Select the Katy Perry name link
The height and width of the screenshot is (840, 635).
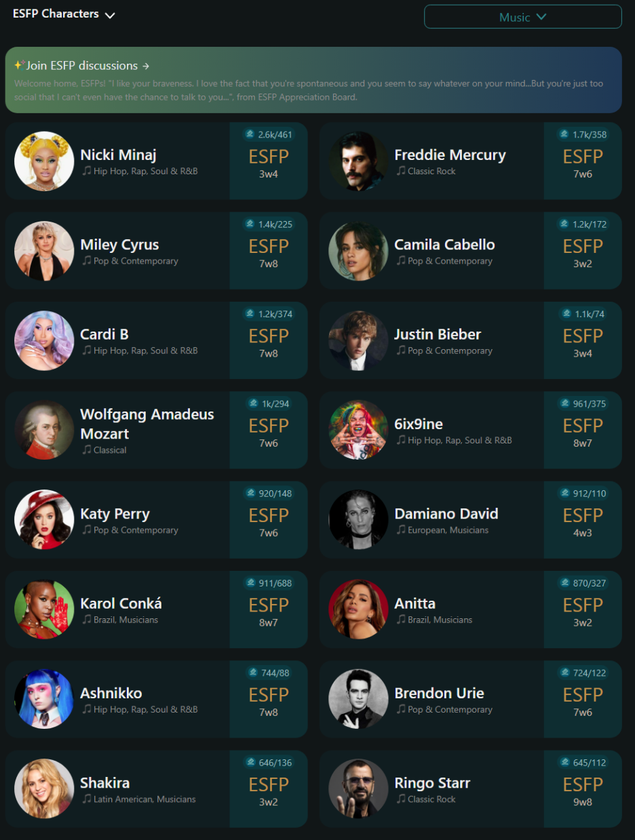(115, 514)
